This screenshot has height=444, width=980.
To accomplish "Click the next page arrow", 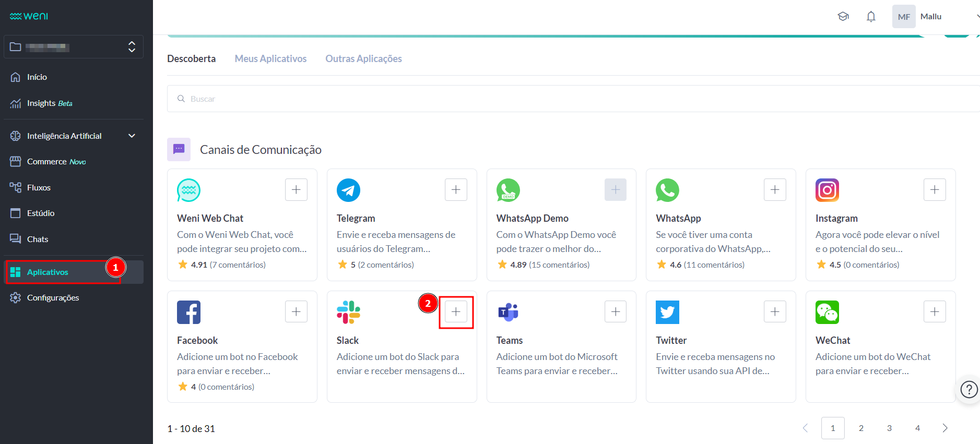I will coord(944,428).
